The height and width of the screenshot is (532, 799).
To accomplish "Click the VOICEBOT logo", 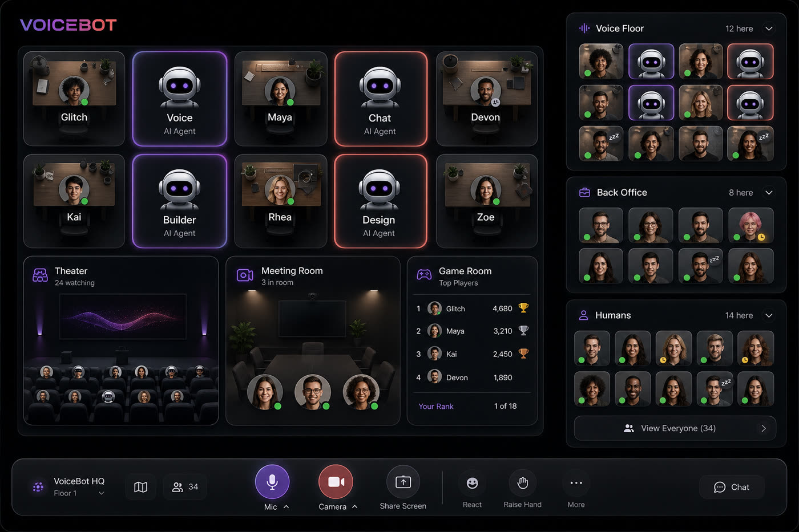I will click(x=68, y=25).
